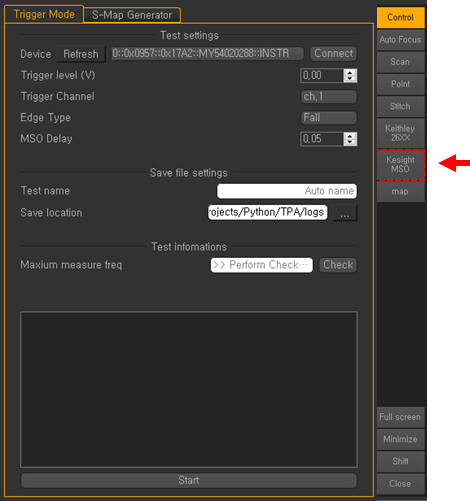Viewport: 470px width, 501px height.
Task: Check the maximum measure frequency
Action: click(x=338, y=265)
